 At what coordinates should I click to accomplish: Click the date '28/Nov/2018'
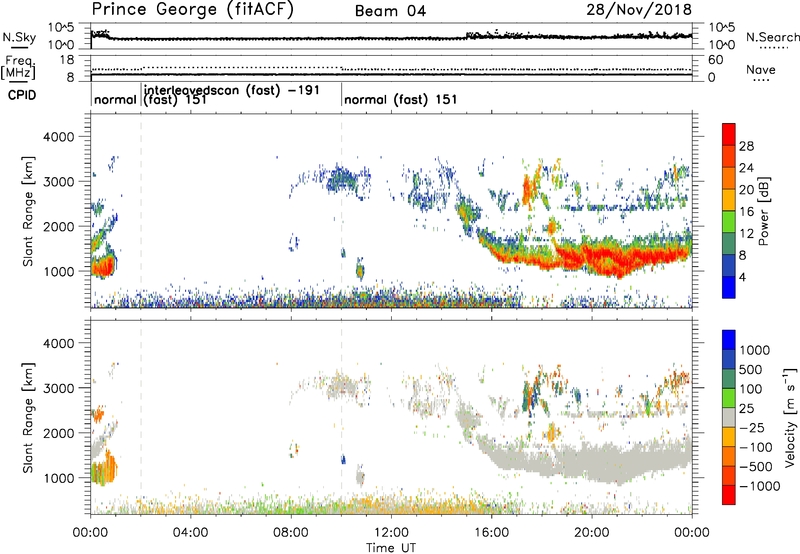click(639, 9)
